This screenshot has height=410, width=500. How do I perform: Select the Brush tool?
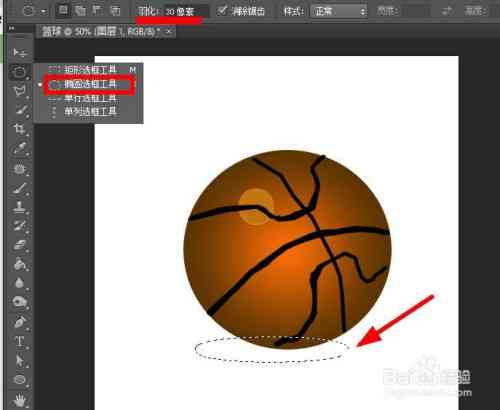tap(20, 188)
